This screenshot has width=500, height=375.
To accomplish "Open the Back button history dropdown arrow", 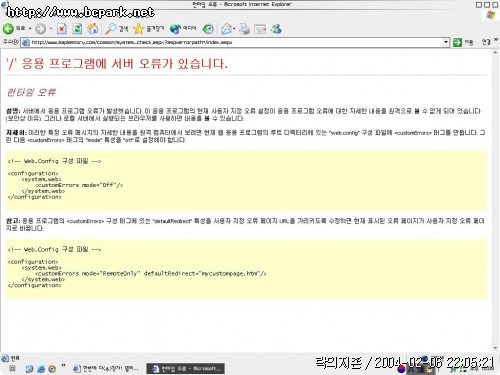I will click(x=30, y=29).
